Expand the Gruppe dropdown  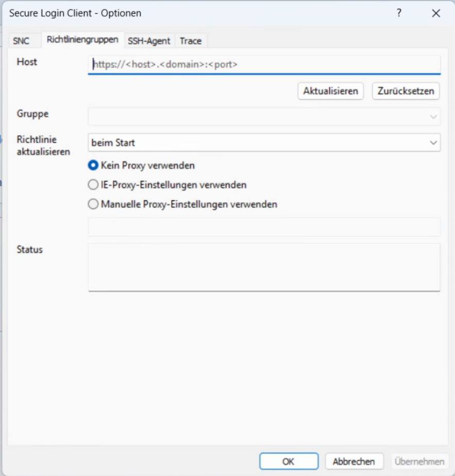pyautogui.click(x=264, y=116)
